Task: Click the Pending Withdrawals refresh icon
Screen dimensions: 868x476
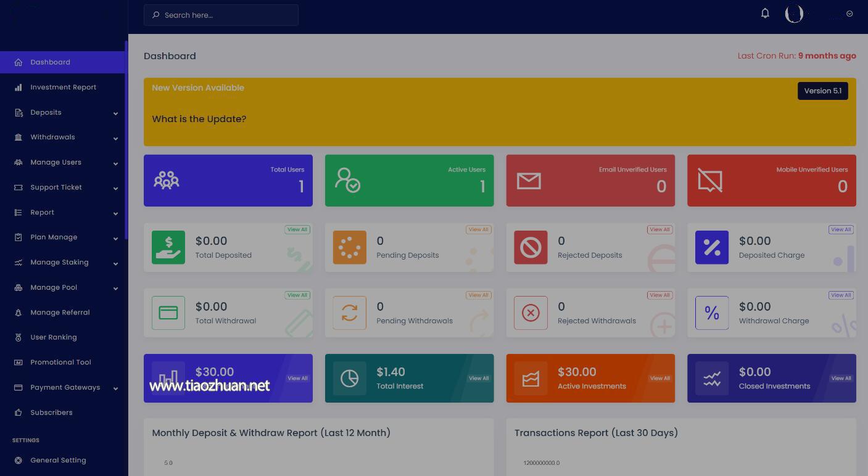Action: pos(349,313)
